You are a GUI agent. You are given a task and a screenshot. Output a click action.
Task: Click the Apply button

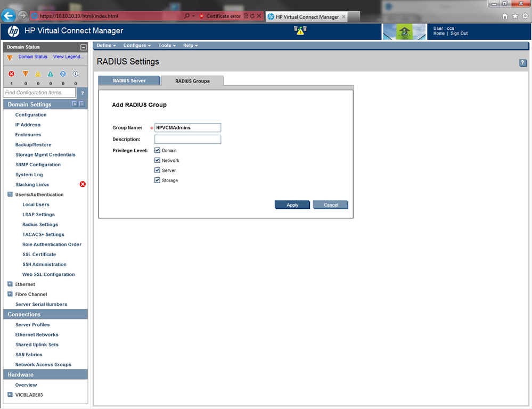pos(292,204)
